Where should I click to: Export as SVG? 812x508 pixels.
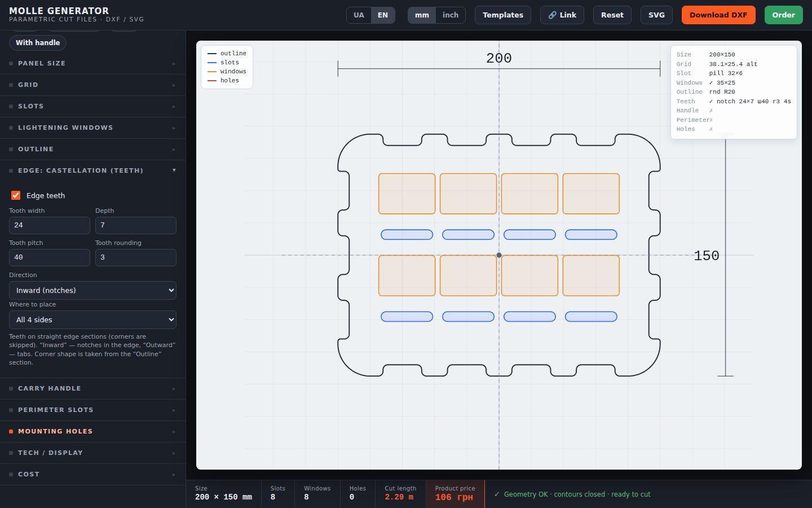pos(656,15)
